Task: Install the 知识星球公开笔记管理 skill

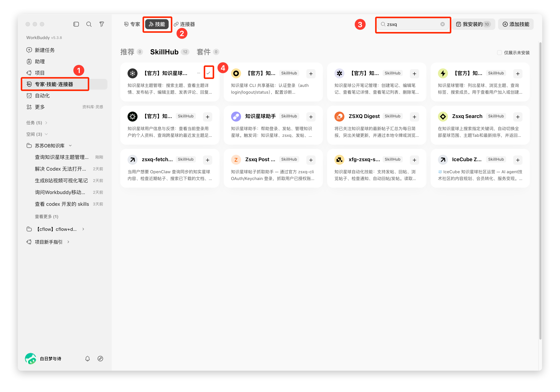Action: click(x=414, y=74)
